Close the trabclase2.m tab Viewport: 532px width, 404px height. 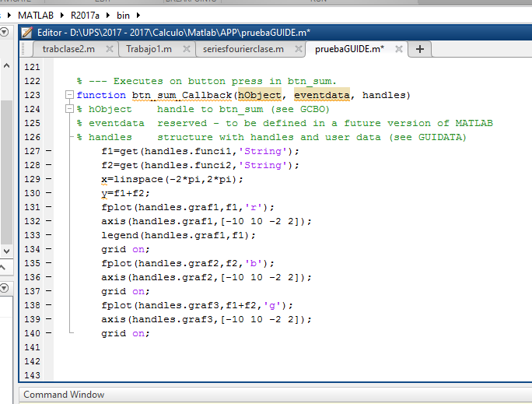(x=110, y=49)
